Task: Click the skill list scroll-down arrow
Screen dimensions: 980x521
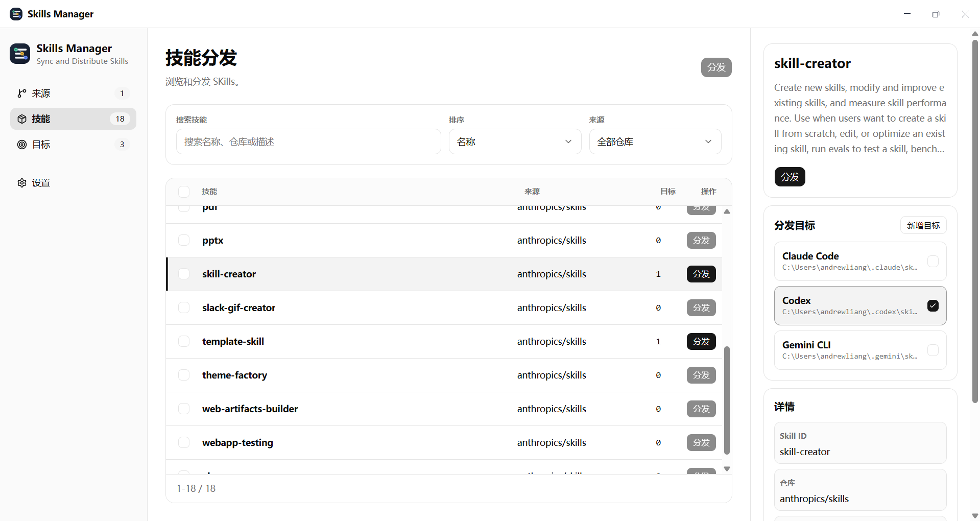Action: 727,469
